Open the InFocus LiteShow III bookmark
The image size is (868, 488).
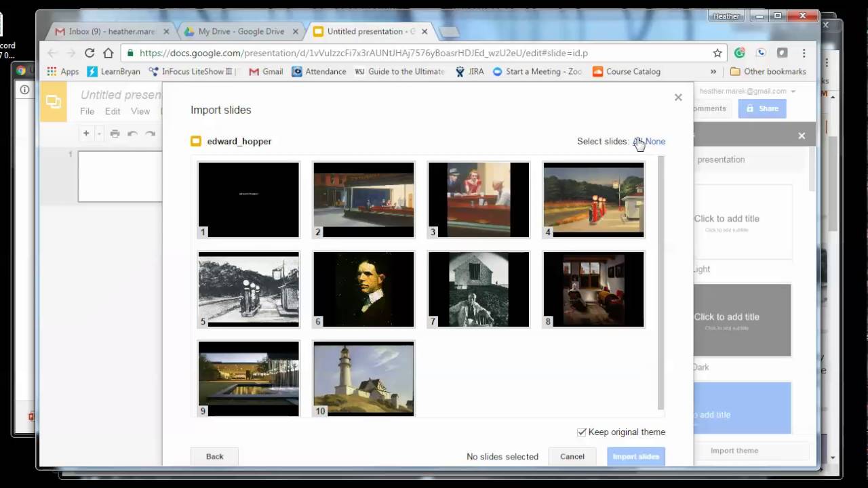[191, 71]
